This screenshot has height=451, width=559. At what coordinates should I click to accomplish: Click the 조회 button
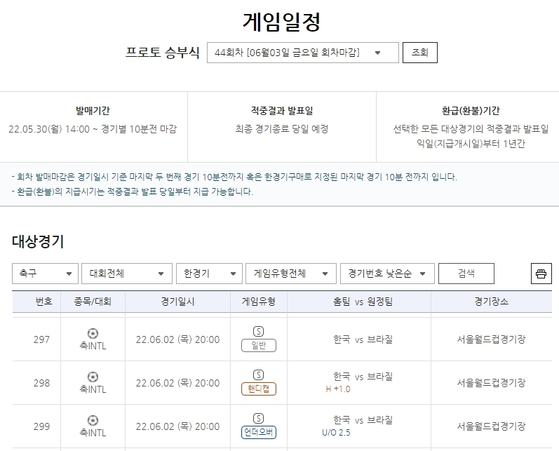click(420, 53)
